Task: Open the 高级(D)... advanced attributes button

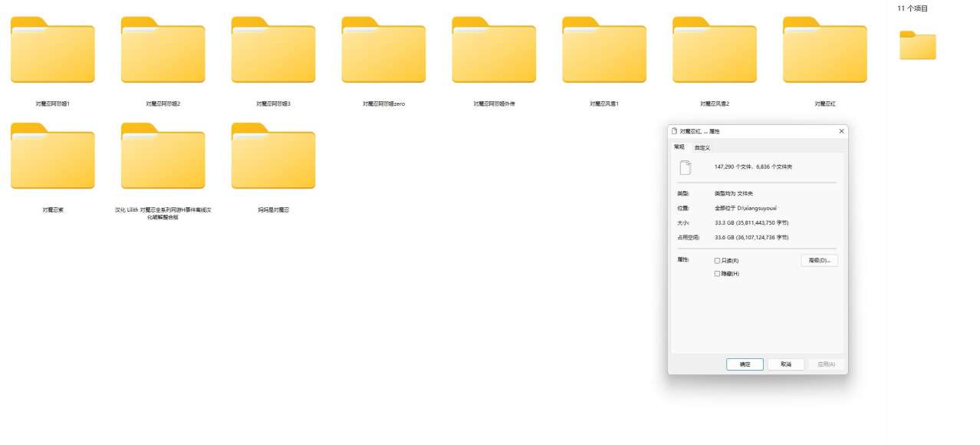Action: (820, 261)
